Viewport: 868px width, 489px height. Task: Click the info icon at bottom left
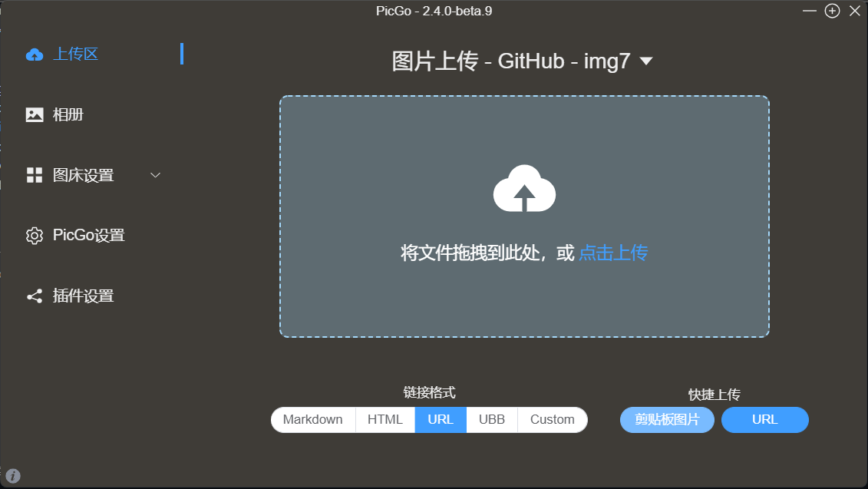(x=13, y=476)
